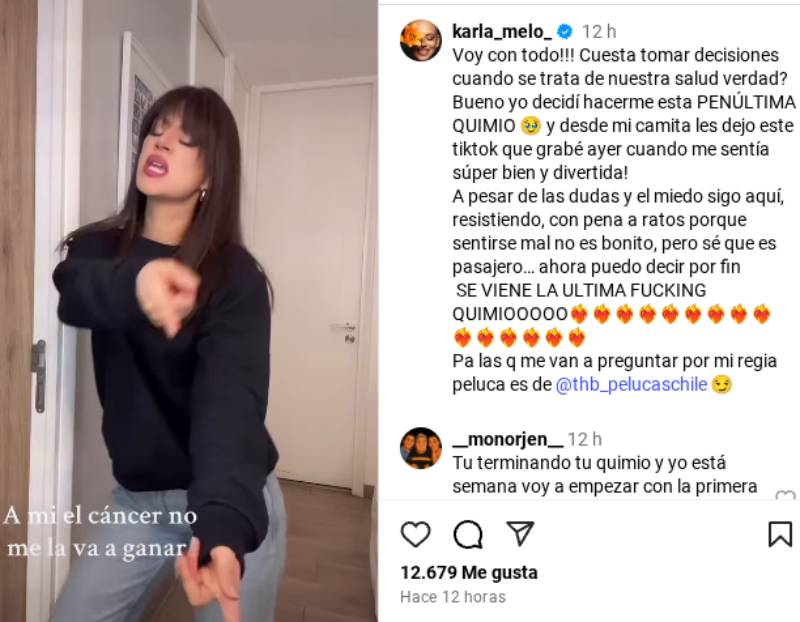Open karla_melo_ profile picture
This screenshot has width=800, height=622.
point(421,40)
